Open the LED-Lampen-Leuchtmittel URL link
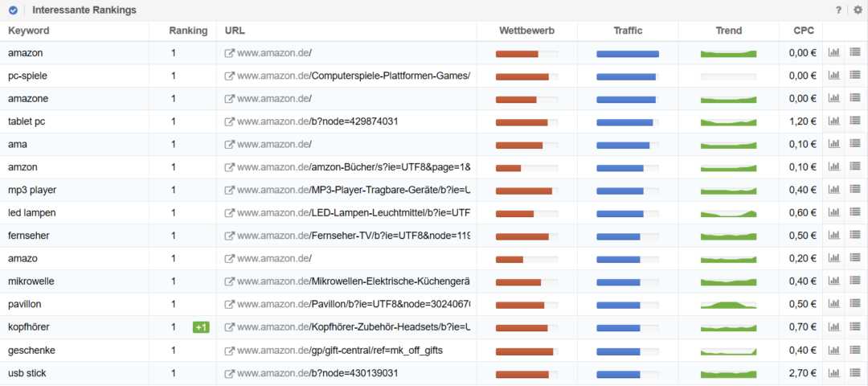The width and height of the screenshot is (868, 386). click(354, 213)
